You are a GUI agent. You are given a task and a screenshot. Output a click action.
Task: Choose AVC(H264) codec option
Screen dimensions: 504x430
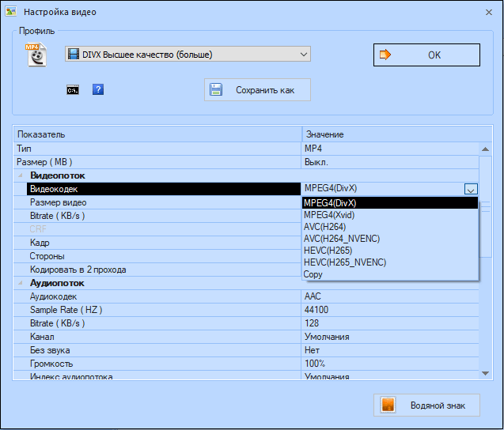[x=390, y=227]
